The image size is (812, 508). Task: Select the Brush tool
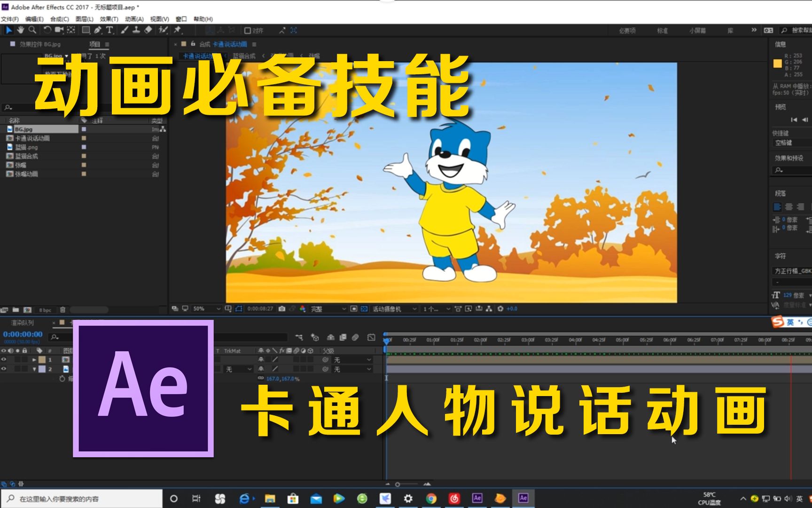[125, 30]
